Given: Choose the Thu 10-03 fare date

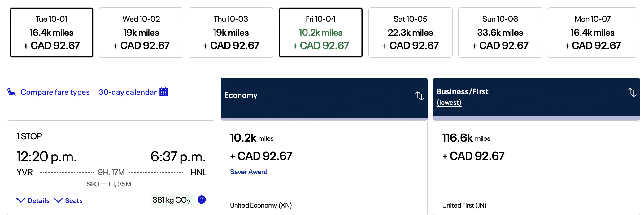Looking at the screenshot, I should [231, 33].
